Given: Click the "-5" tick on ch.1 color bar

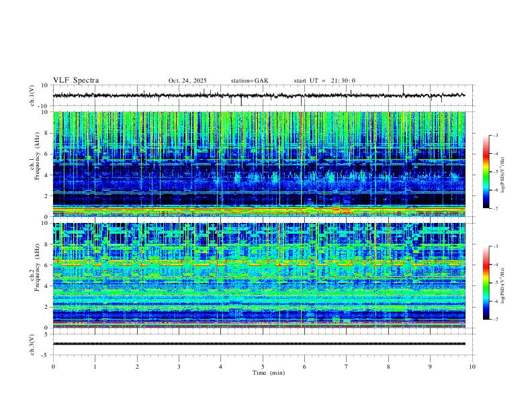Looking at the screenshot, I should click(x=495, y=172).
